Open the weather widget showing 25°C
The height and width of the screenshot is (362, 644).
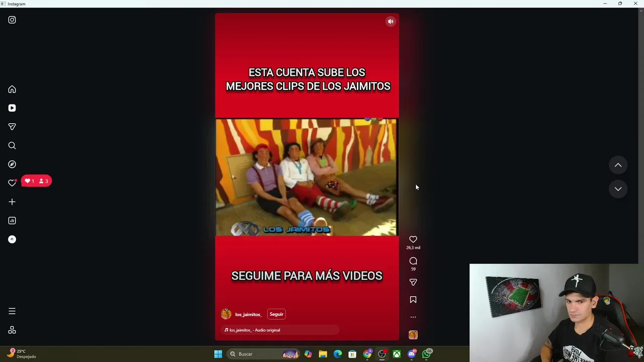coord(22,354)
